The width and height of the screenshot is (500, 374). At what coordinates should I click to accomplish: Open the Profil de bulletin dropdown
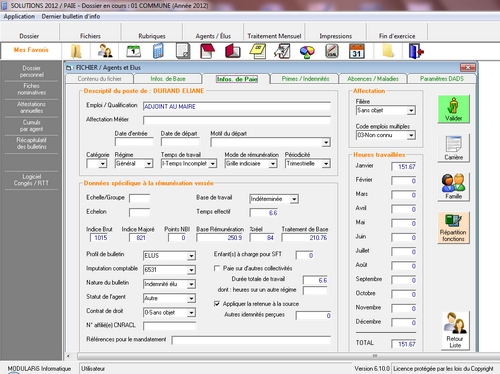(191, 256)
